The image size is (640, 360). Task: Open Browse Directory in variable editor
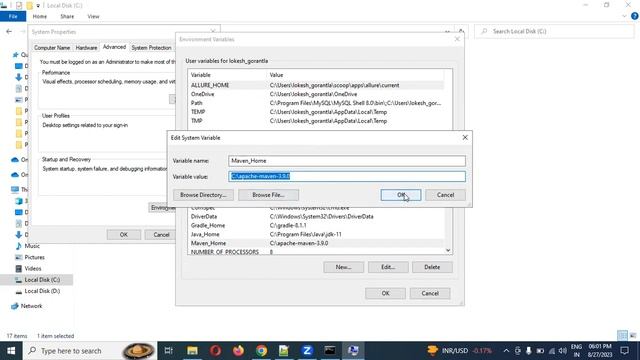click(x=203, y=195)
